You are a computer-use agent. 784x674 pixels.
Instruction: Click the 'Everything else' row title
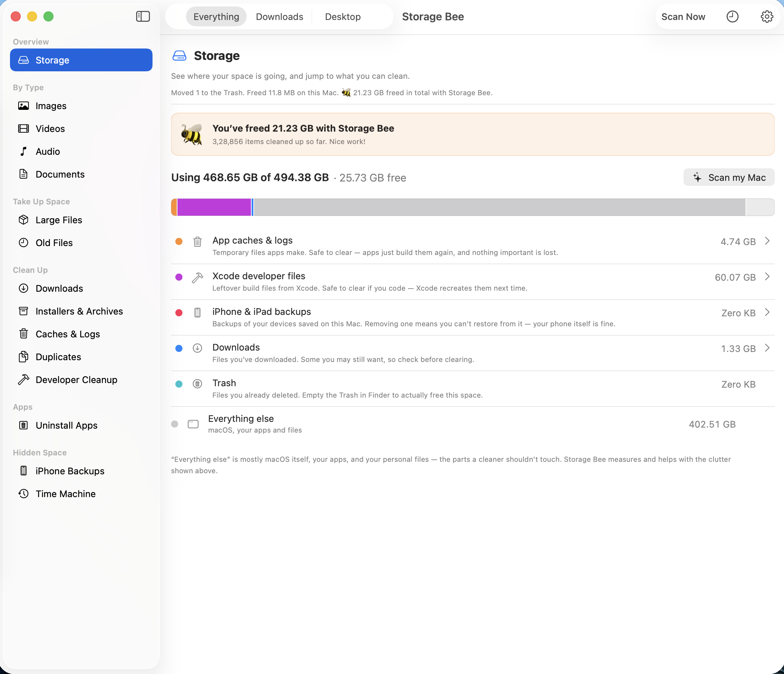241,418
